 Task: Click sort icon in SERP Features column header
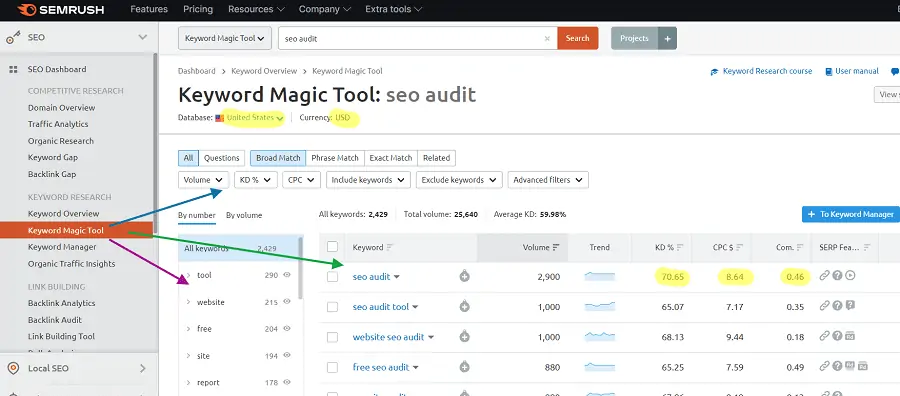click(x=867, y=247)
